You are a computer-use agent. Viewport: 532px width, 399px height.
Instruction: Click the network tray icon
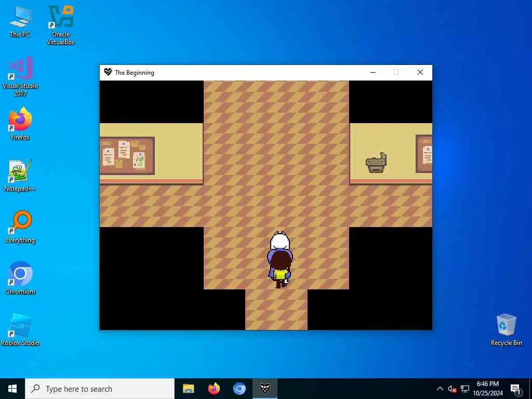coord(465,389)
